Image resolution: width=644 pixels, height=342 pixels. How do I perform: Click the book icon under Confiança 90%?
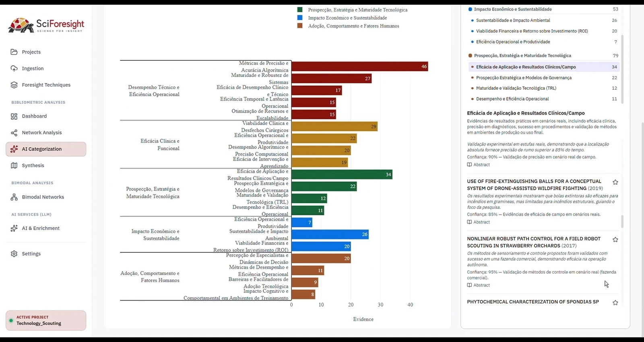[x=469, y=165]
